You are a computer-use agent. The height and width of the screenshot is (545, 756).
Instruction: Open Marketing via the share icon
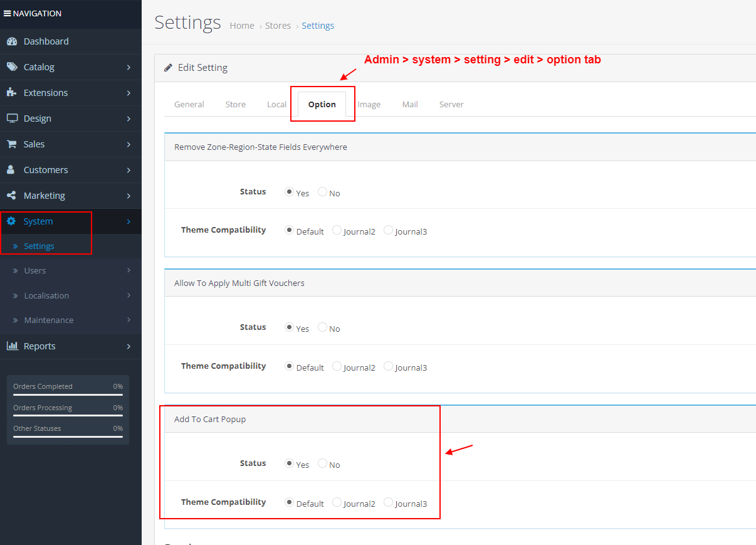pyautogui.click(x=12, y=195)
